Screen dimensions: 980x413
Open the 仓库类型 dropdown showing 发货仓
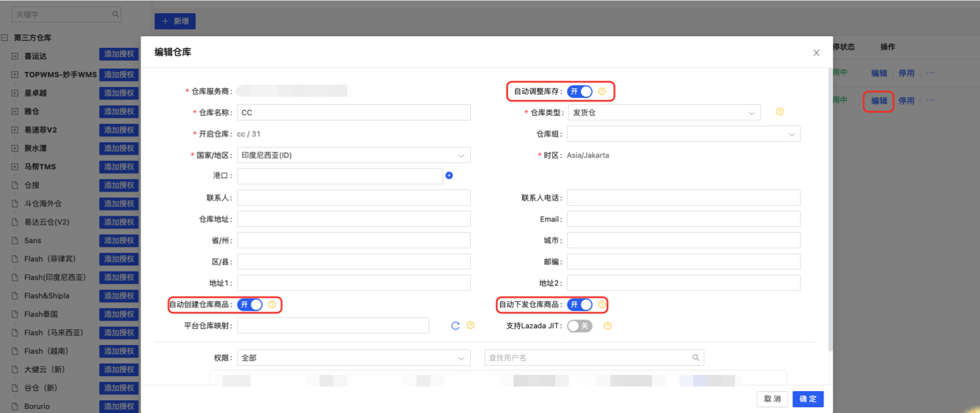[x=664, y=112]
